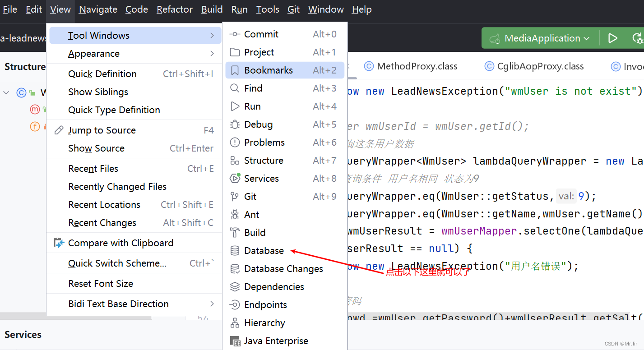Open the Git menu in menu bar
This screenshot has height=350, width=644.
coord(293,9)
